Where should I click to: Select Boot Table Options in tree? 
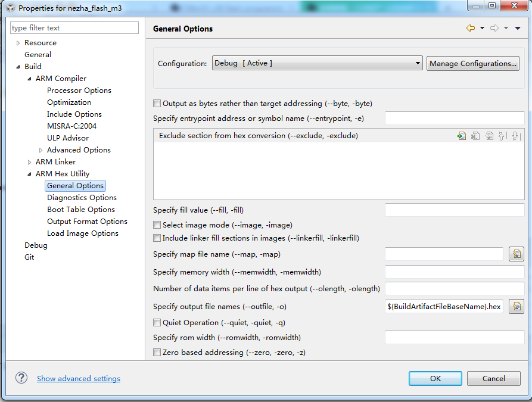[81, 210]
